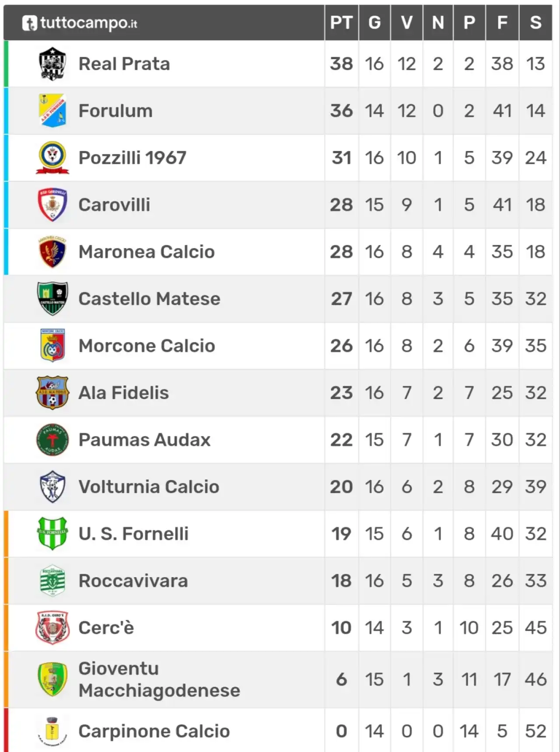Select the F goals-for column header
Image resolution: width=560 pixels, height=752 pixels.
click(x=502, y=22)
